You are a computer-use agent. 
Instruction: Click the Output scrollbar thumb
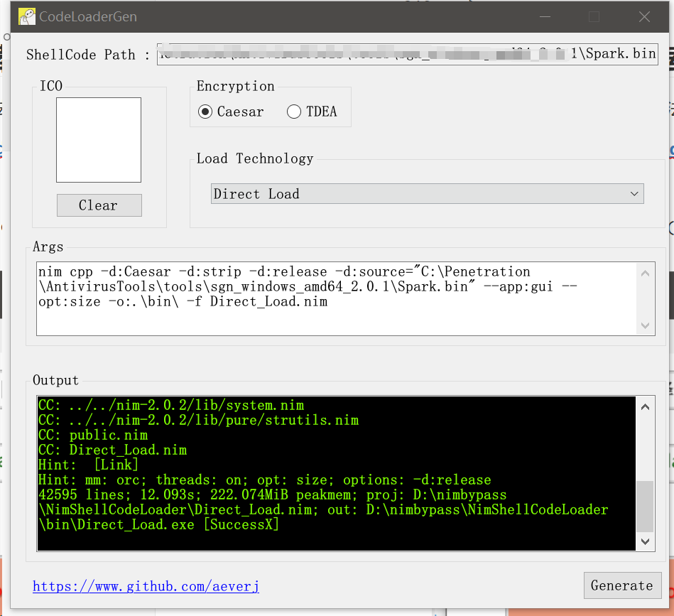coord(645,506)
